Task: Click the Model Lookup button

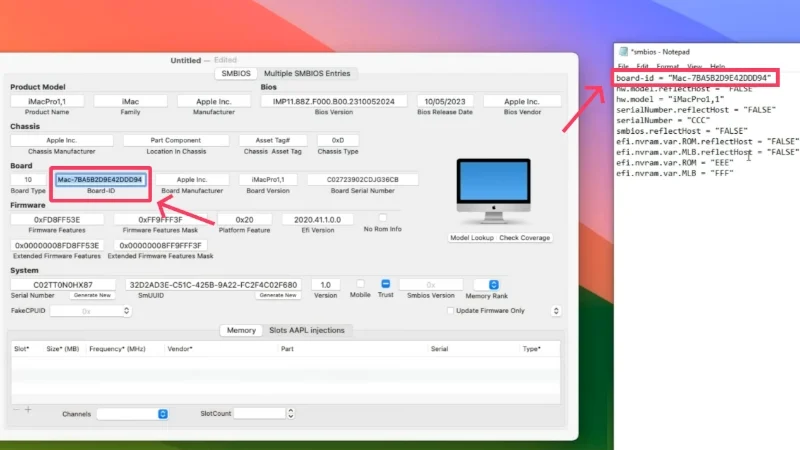Action: tap(471, 238)
